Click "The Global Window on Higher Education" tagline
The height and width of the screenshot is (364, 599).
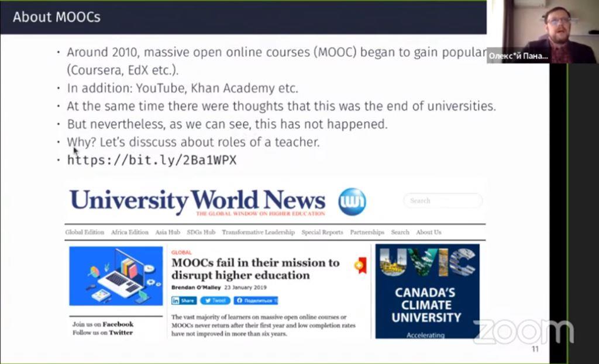click(260, 214)
